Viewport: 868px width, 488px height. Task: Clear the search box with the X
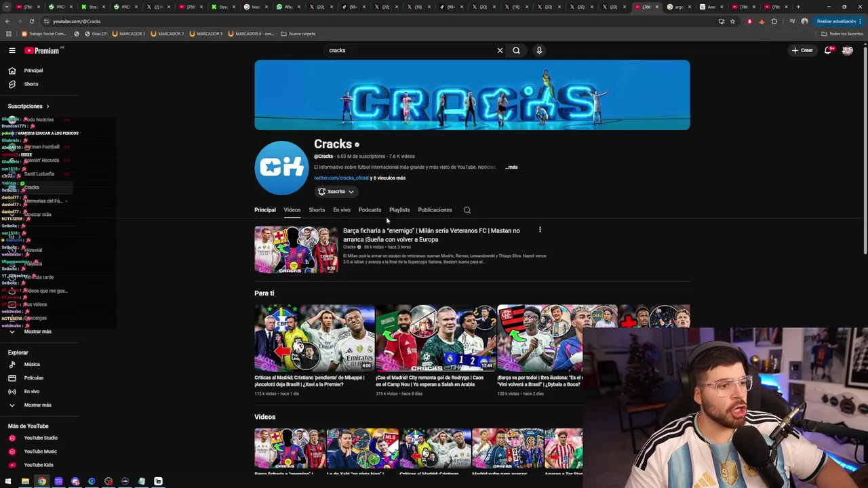tap(500, 50)
